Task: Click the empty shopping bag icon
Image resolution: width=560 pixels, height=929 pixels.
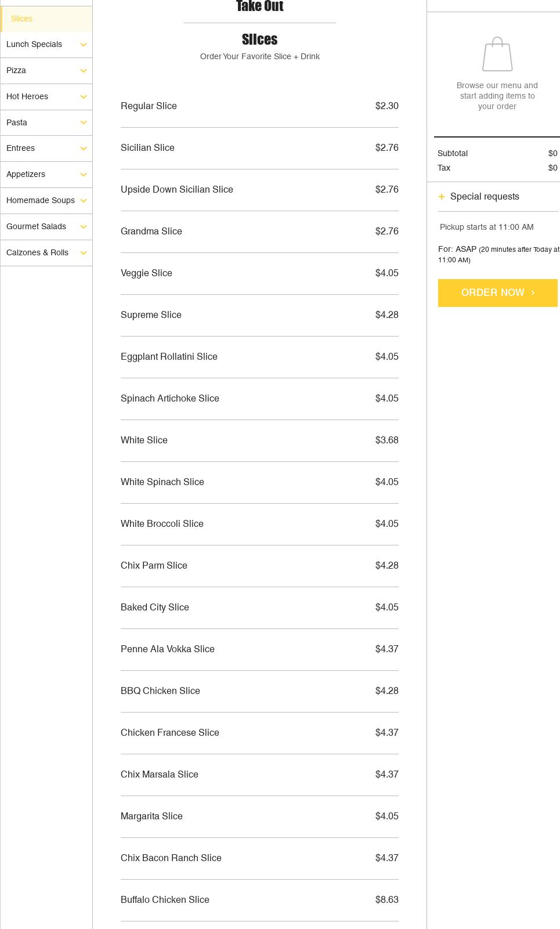Action: (x=497, y=55)
